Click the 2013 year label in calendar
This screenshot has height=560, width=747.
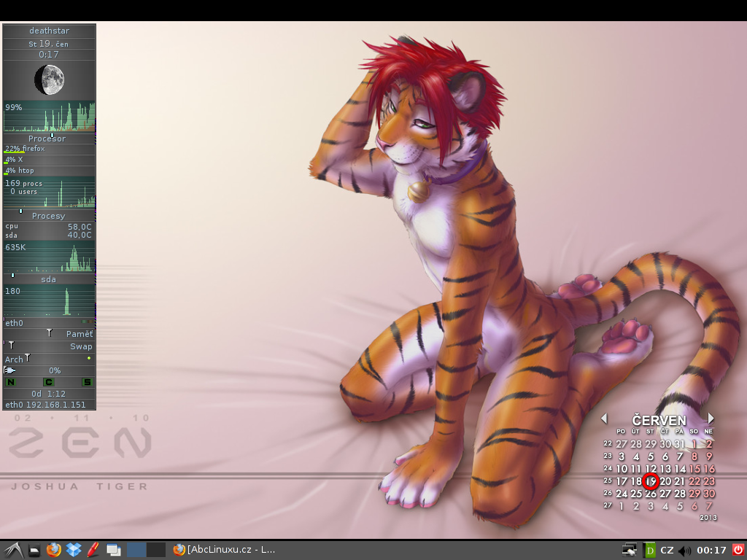tap(708, 517)
